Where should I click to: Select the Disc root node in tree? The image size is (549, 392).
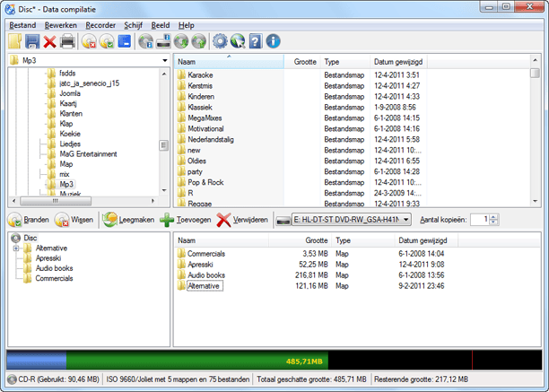30,238
